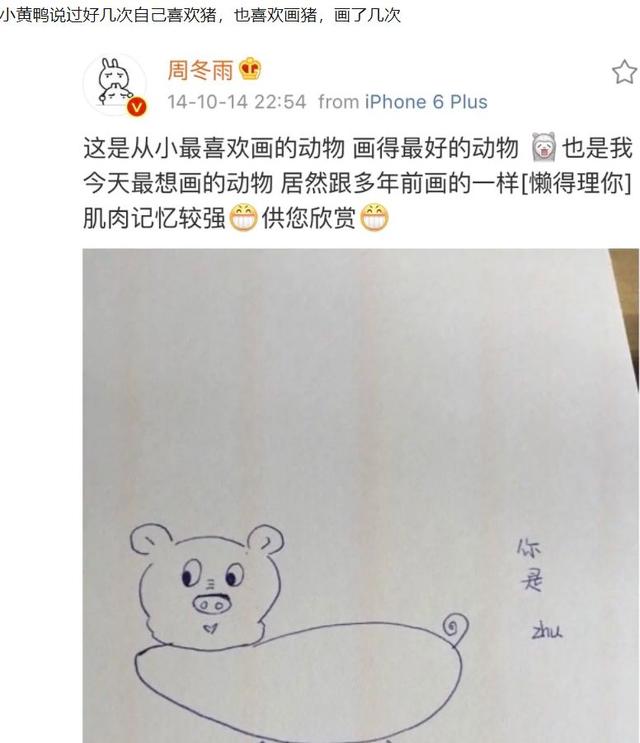Screen dimensions: 640x743
Task: Click the bear face emoji in post text
Action: (543, 147)
